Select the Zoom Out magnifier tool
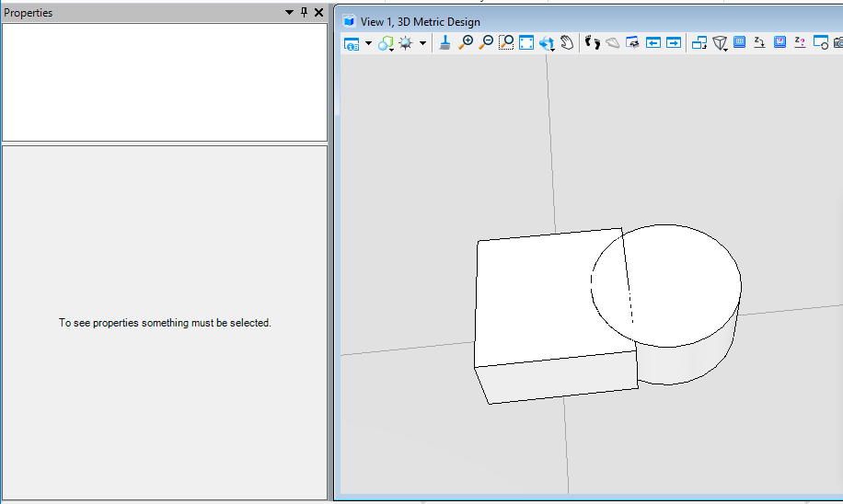Screen dimensions: 843x504 coord(486,42)
